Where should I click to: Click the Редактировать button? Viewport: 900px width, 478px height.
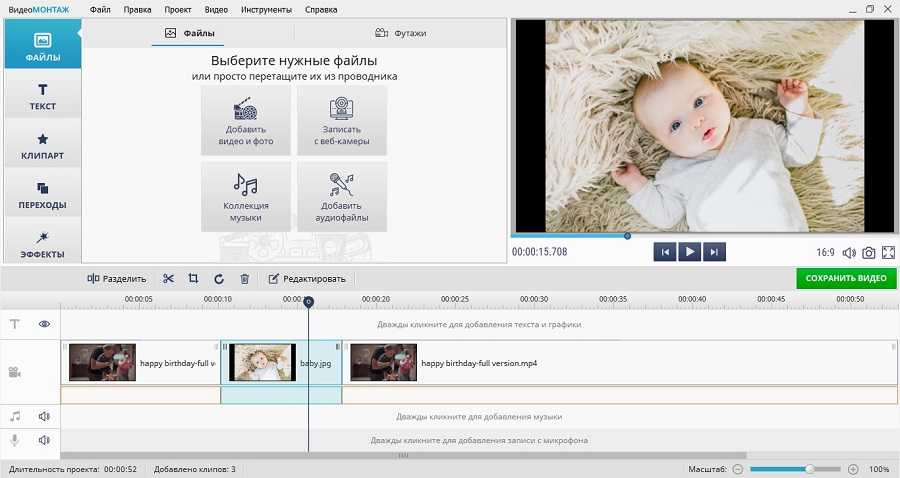(307, 279)
